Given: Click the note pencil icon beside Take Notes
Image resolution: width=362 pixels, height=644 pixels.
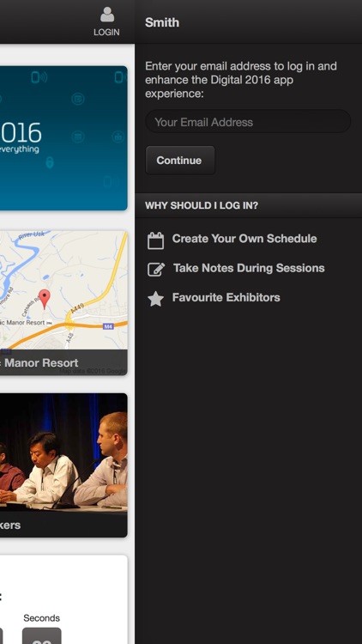Looking at the screenshot, I should coord(156,270).
